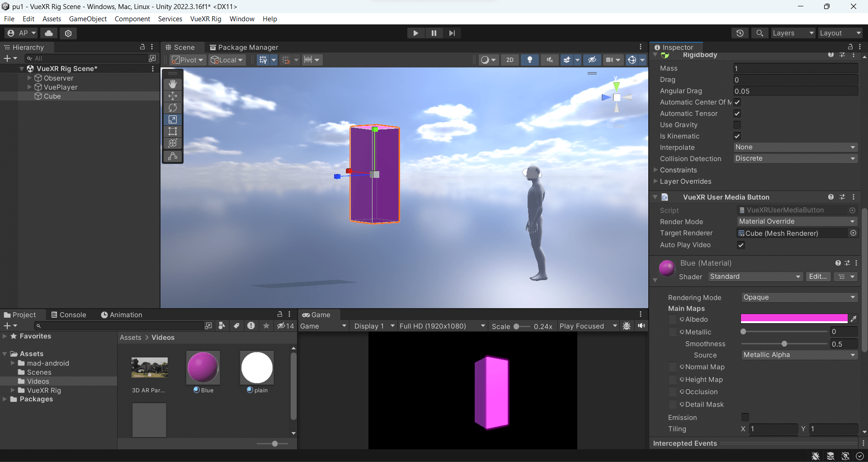Toggle scene visibility hidden objects icon
Viewport: 868px width, 462px height.
click(x=592, y=60)
